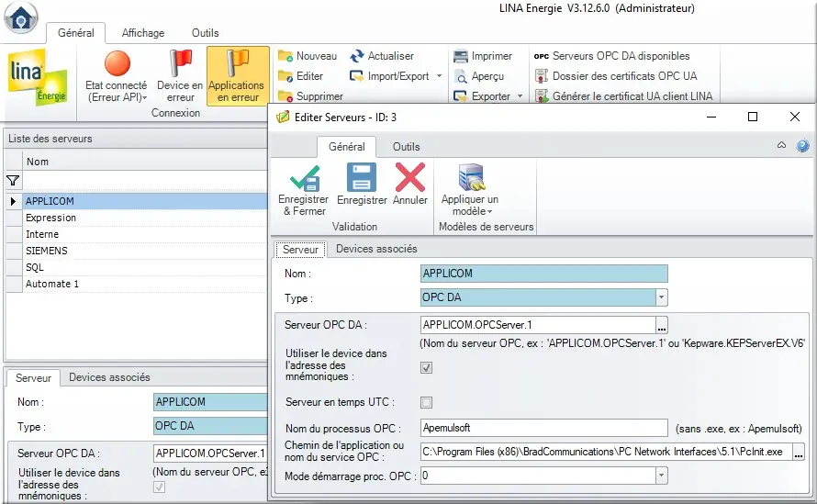Screen dimensions: 817x504
Task: Select Serveur tab in main window
Action: pos(33,378)
